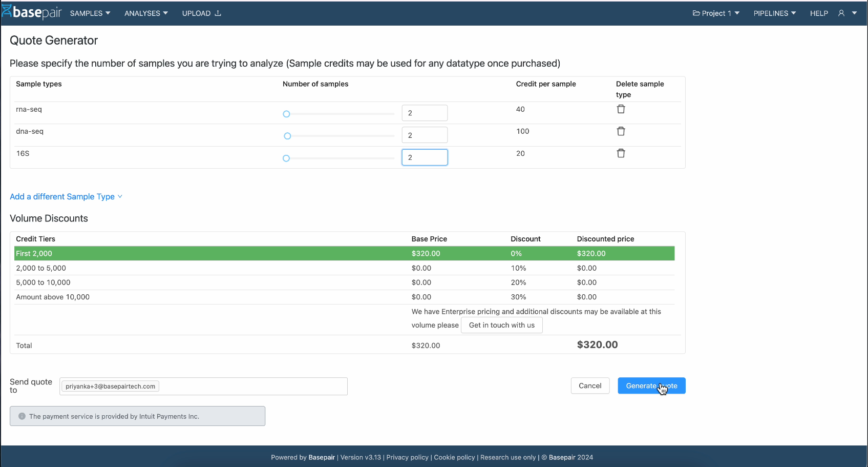868x467 pixels.
Task: Expand Add a different Sample Type
Action: pyautogui.click(x=66, y=197)
